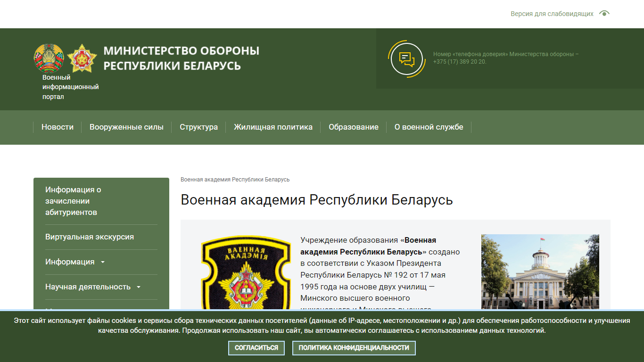Click the academy building photo
This screenshot has height=362, width=644.
coord(540,272)
